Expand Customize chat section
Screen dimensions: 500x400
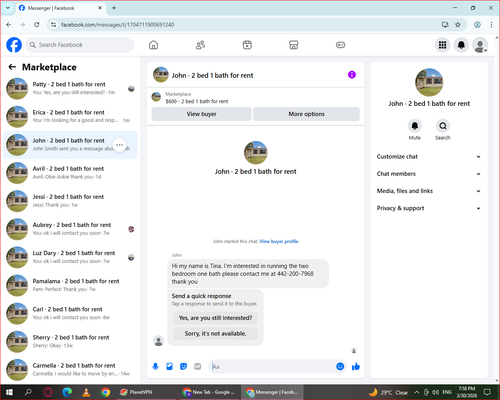point(429,157)
